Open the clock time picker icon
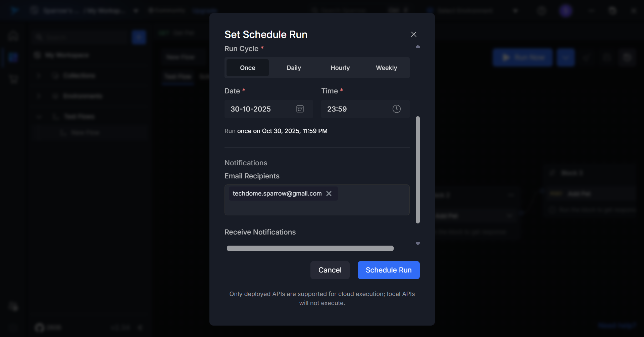The width and height of the screenshot is (644, 337). click(396, 109)
